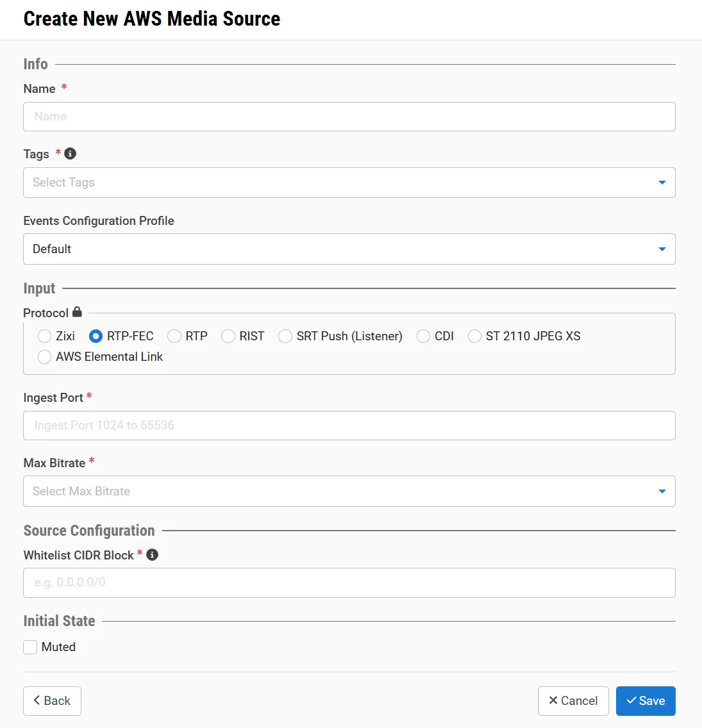Image resolution: width=702 pixels, height=728 pixels.
Task: Click the Protocol lock icon
Action: [77, 312]
